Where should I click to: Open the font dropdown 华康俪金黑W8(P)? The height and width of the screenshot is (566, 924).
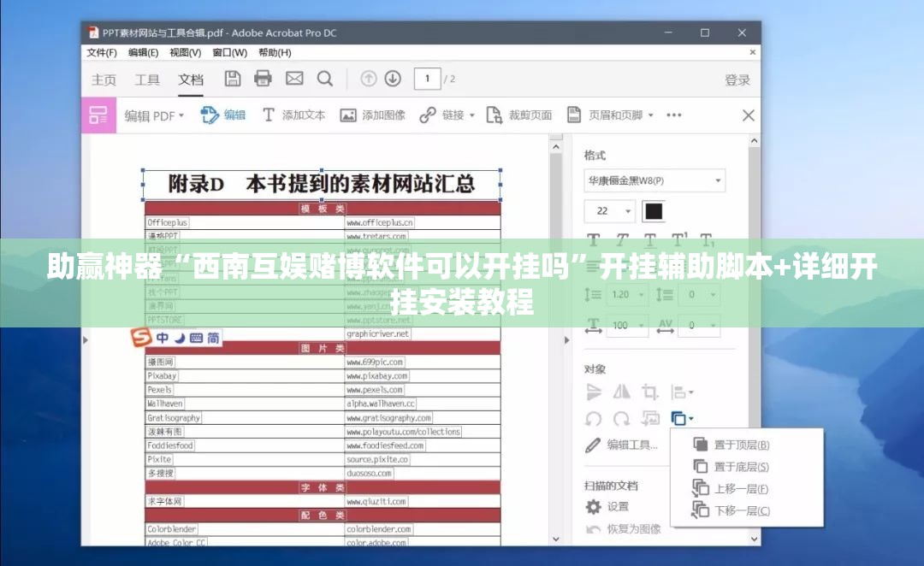[654, 180]
